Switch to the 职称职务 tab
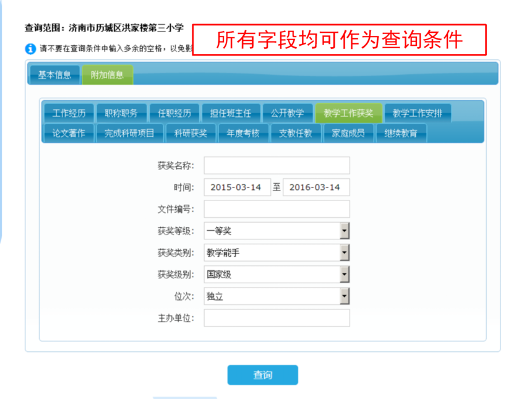This screenshot has width=532, height=399. 122,113
